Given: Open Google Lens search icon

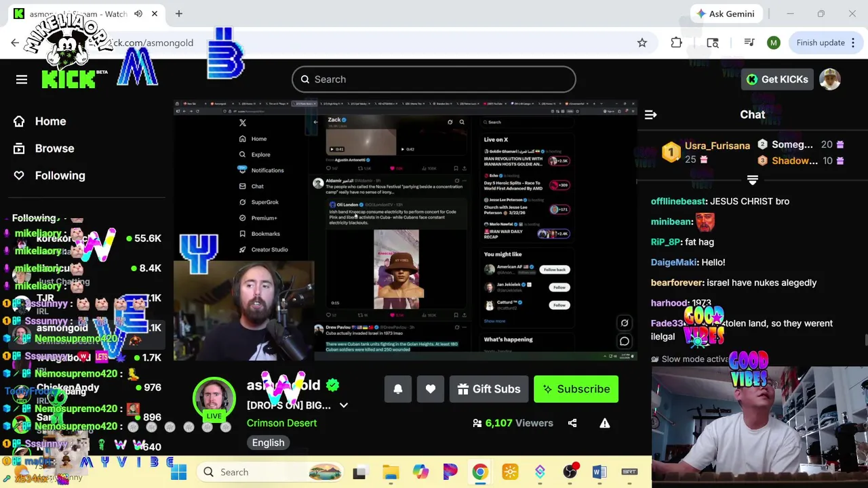Looking at the screenshot, I should pyautogui.click(x=713, y=43).
